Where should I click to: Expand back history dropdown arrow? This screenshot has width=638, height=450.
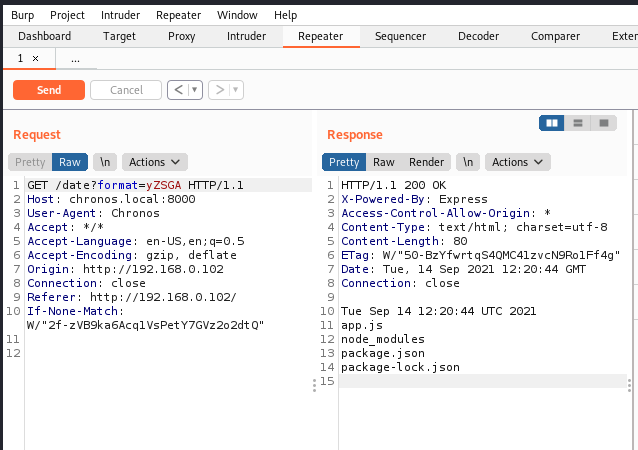pos(195,90)
